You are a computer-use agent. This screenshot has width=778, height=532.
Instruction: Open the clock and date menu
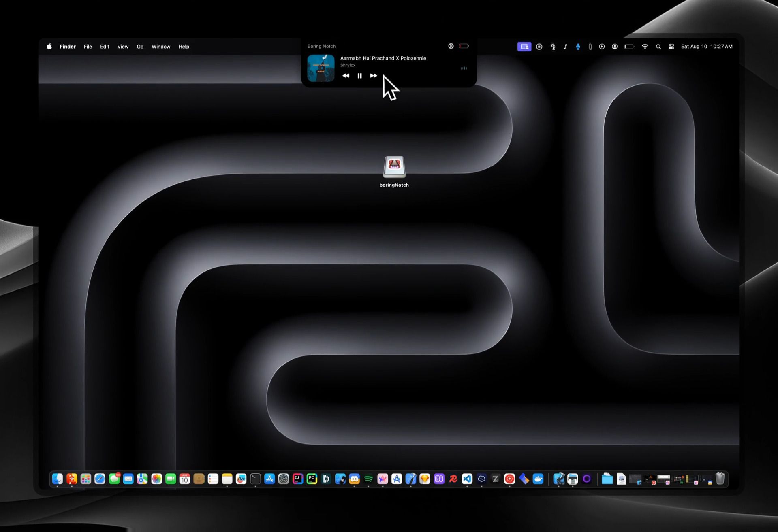[x=707, y=47]
